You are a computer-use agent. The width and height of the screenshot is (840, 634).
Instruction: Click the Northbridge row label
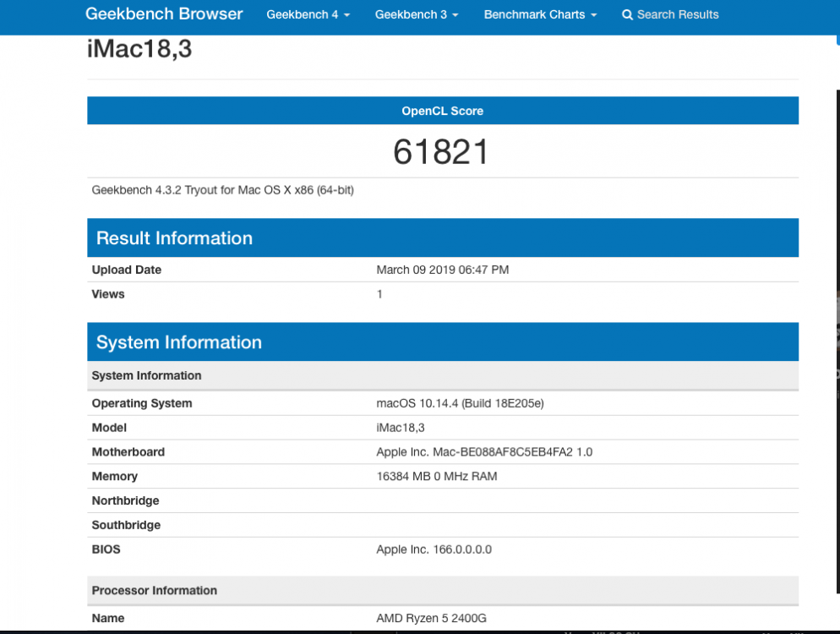pyautogui.click(x=125, y=500)
